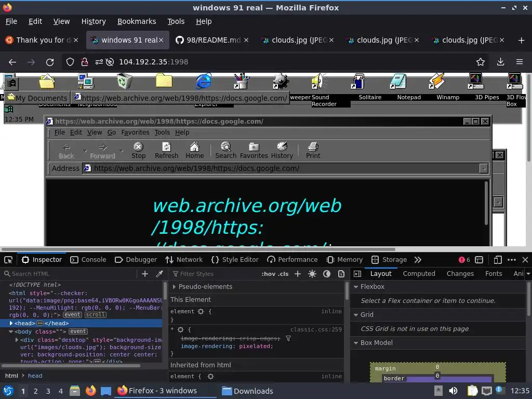Toggle print media simulation

pyautogui.click(x=341, y=274)
